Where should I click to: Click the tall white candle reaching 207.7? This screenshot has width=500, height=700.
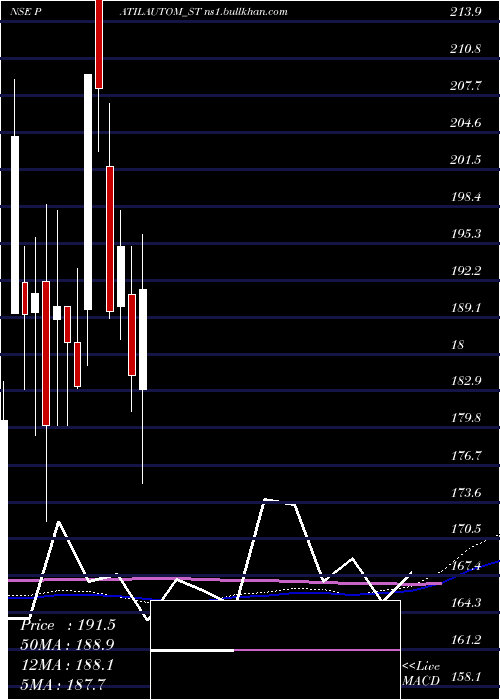88,192
